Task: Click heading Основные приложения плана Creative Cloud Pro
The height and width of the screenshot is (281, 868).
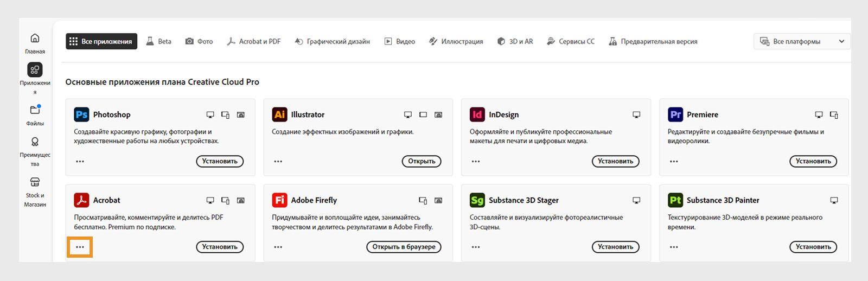Action: coord(162,82)
